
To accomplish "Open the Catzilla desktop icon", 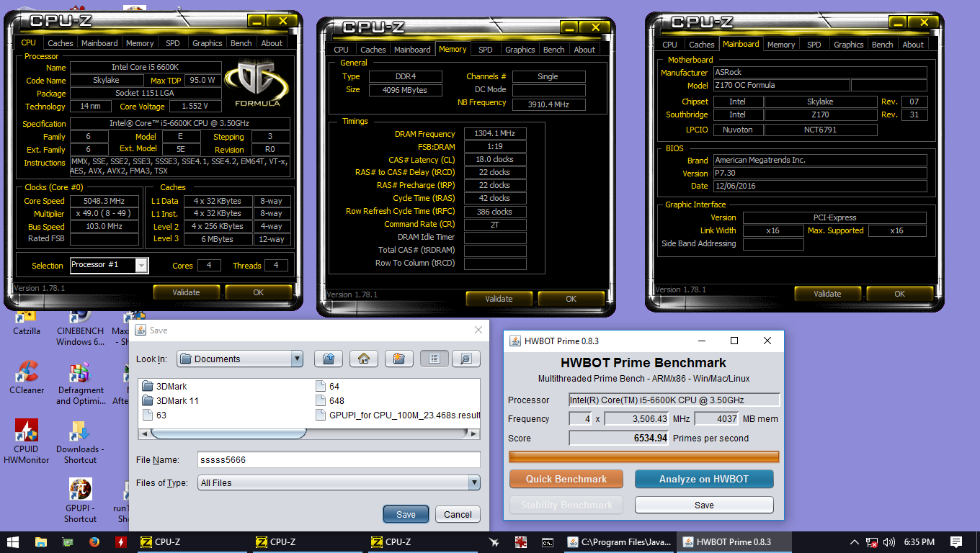I will [27, 323].
